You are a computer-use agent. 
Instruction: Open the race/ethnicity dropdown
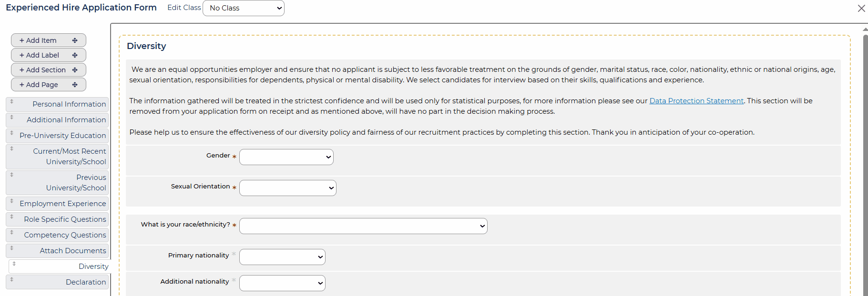click(x=363, y=226)
